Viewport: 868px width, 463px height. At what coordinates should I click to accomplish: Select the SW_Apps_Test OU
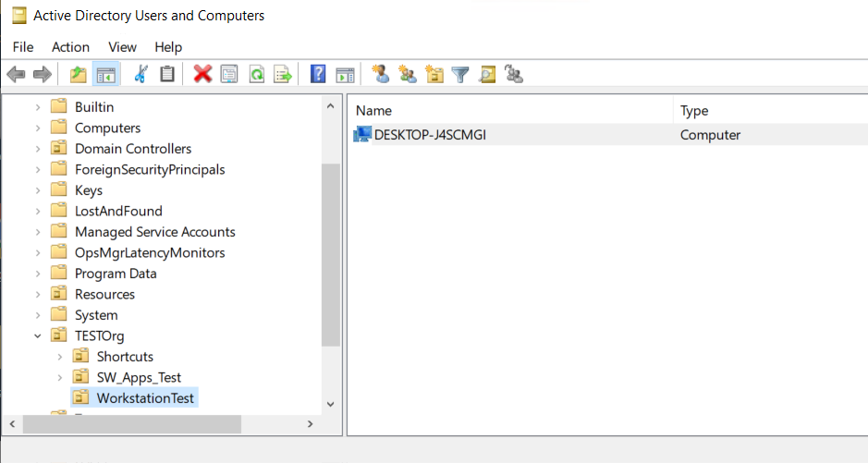(139, 377)
